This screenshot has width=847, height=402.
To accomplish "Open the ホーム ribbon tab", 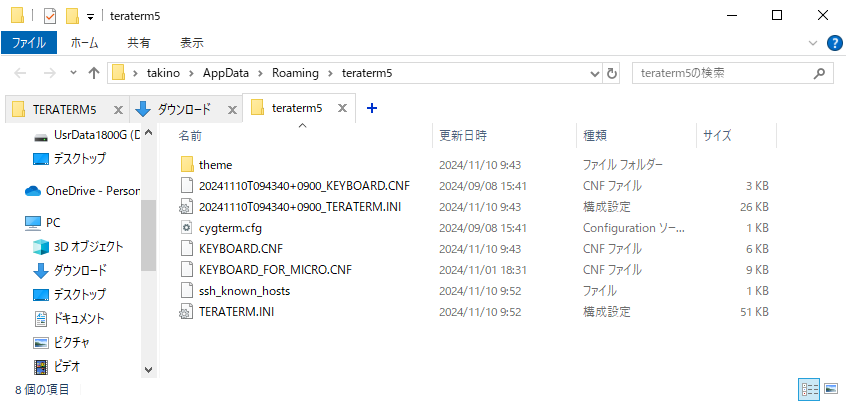I will 84,43.
